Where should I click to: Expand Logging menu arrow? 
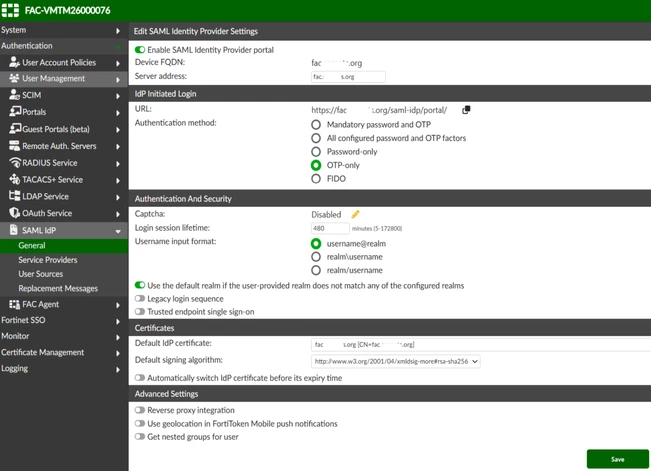(x=118, y=369)
